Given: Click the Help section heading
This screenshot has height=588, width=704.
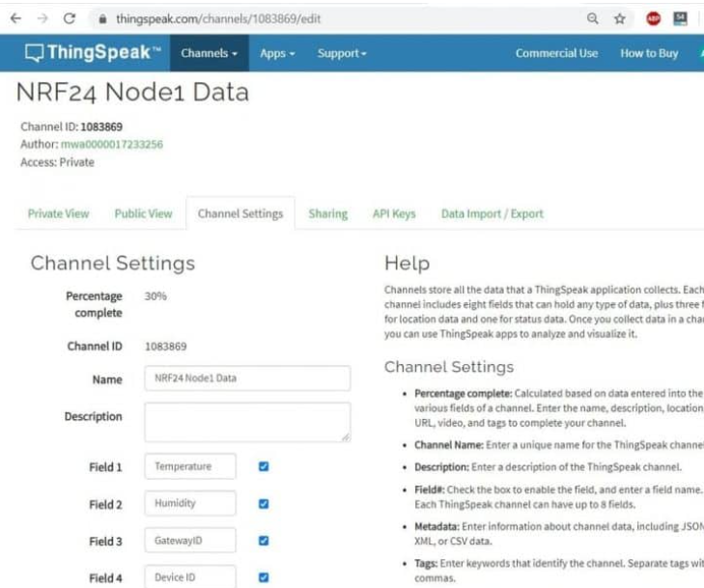Looking at the screenshot, I should pos(407,264).
